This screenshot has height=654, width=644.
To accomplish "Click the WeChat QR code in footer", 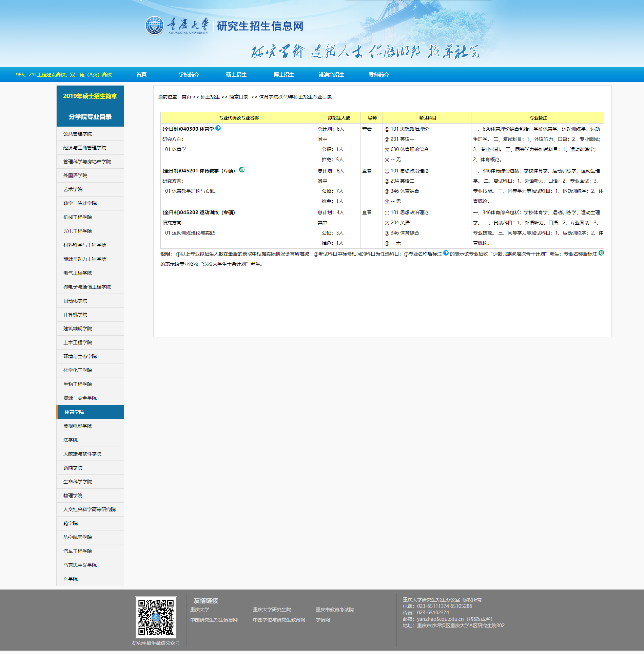I will pyautogui.click(x=156, y=617).
